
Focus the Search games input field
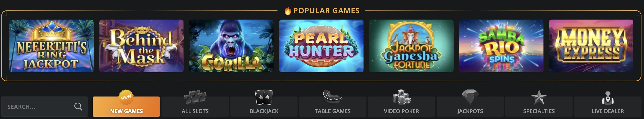point(44,107)
